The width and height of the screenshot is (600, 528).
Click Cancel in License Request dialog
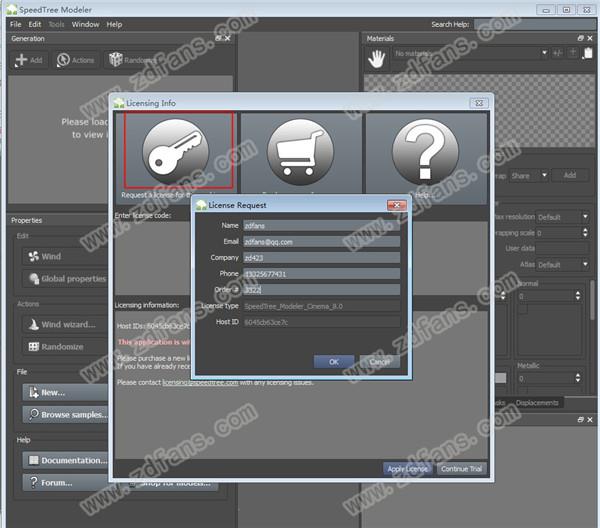pos(379,362)
